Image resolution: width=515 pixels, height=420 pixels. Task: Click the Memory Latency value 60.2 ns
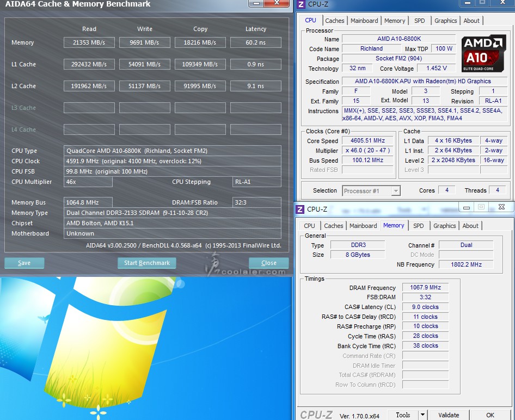tap(255, 42)
